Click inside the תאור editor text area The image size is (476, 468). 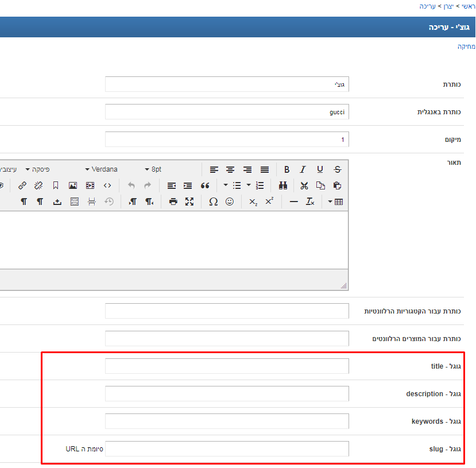click(174, 240)
